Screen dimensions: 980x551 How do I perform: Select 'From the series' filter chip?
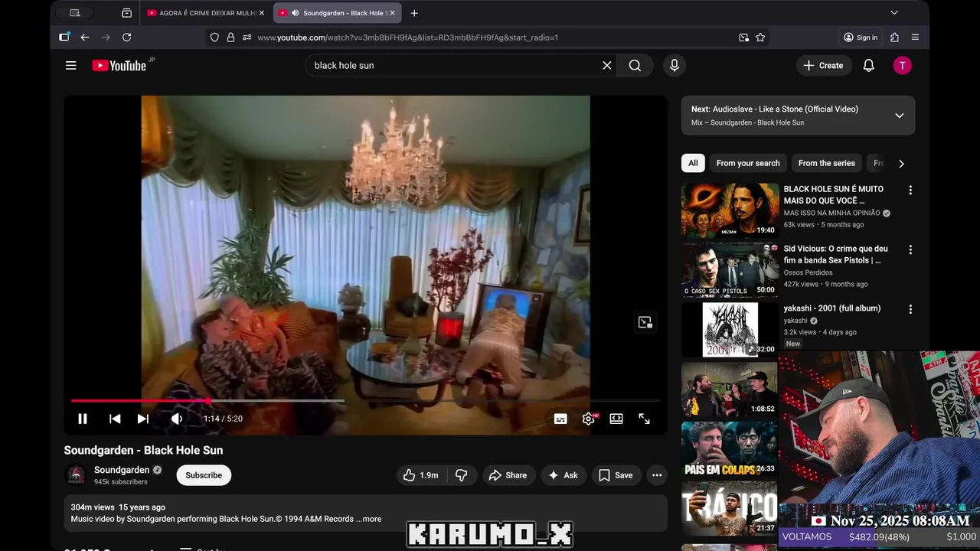coord(827,163)
